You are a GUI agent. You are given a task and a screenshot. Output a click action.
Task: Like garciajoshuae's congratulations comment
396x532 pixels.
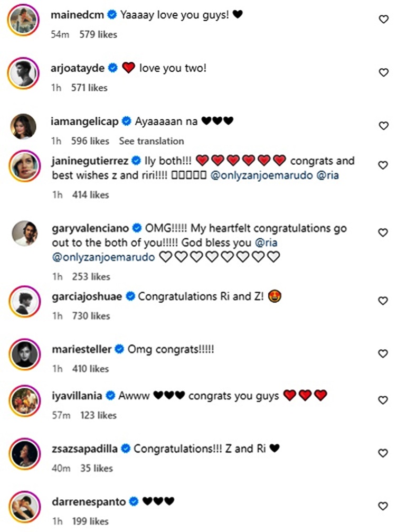[384, 301]
